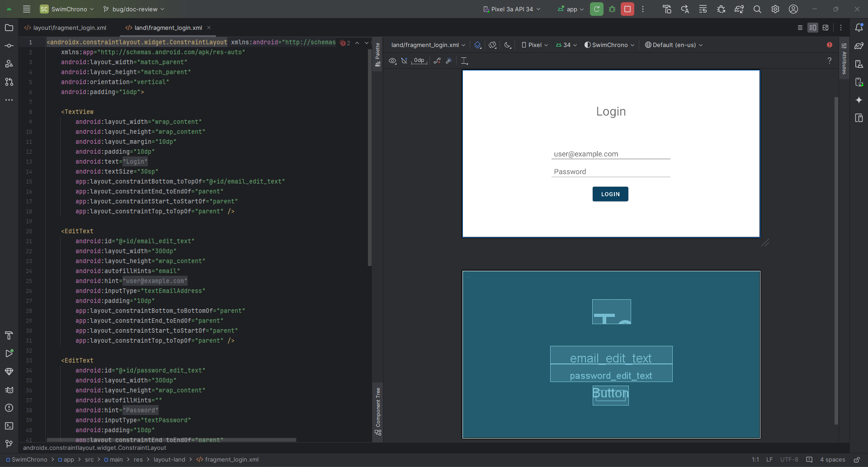Switch to layout\fragment_login.xml tab
The height and width of the screenshot is (467, 868).
tap(66, 28)
